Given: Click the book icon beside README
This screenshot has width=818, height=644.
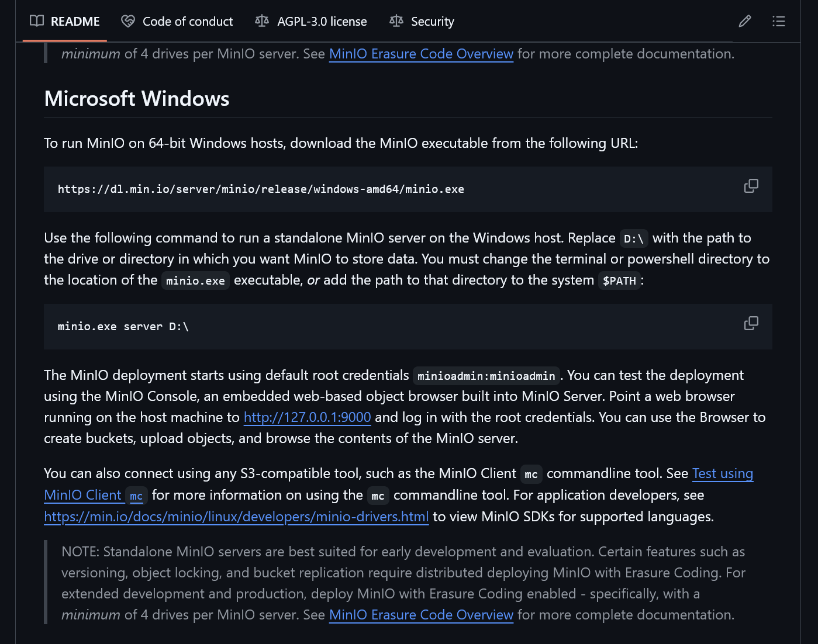Looking at the screenshot, I should click(37, 22).
